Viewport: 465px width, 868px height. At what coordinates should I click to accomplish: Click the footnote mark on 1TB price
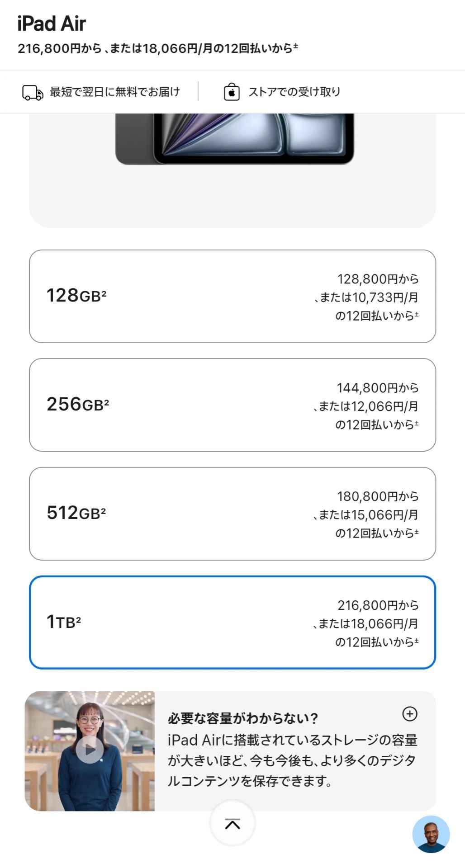416,641
